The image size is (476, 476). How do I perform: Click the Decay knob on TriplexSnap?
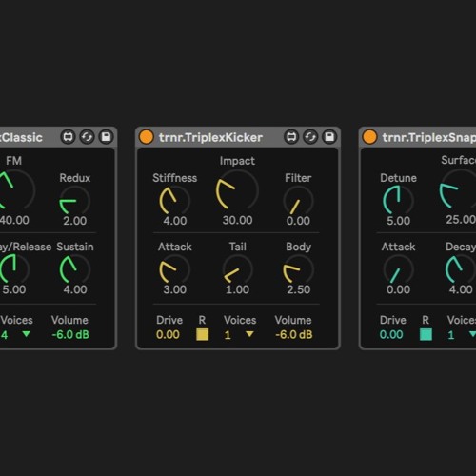point(460,269)
